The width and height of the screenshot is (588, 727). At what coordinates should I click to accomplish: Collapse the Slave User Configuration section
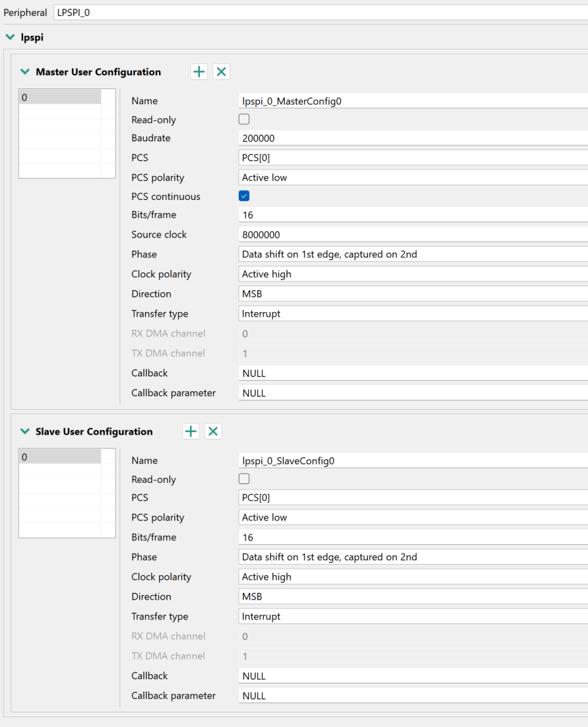(25, 431)
